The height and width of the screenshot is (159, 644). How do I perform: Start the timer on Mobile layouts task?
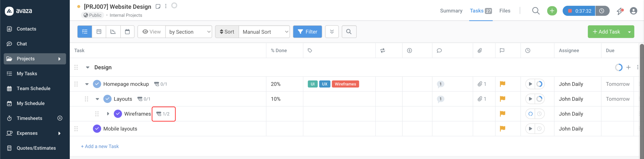(x=530, y=129)
